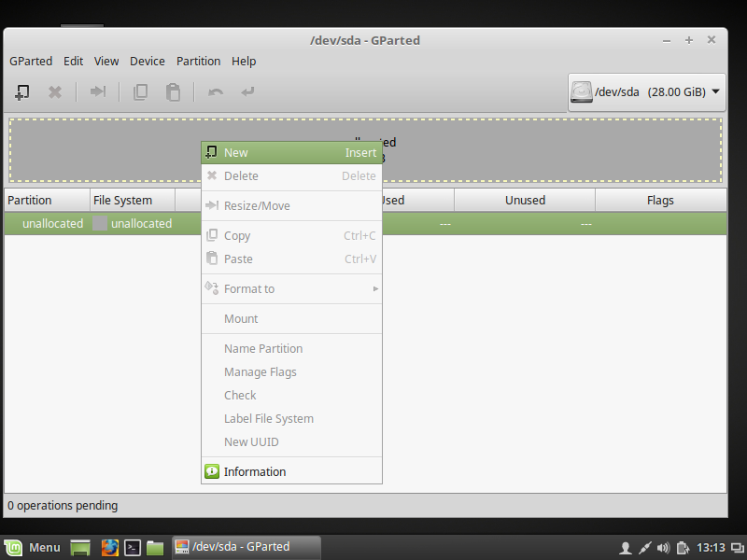
Task: Click the '0 operations pending' status text
Action: (63, 506)
